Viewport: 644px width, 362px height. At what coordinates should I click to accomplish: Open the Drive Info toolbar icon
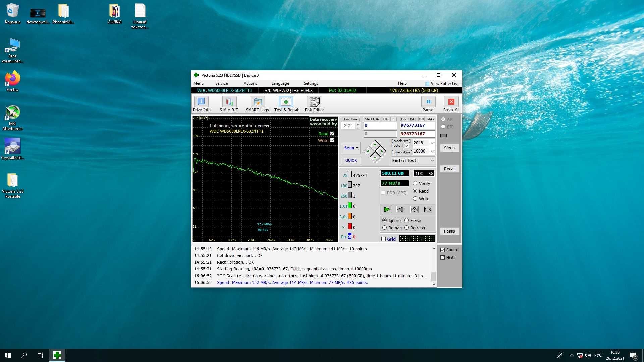(x=201, y=102)
